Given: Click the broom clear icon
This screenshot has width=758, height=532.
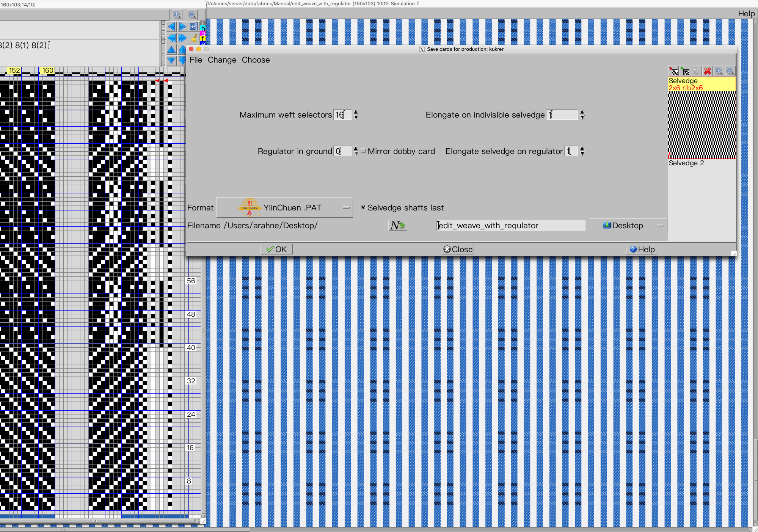Looking at the screenshot, I should click(x=194, y=38).
